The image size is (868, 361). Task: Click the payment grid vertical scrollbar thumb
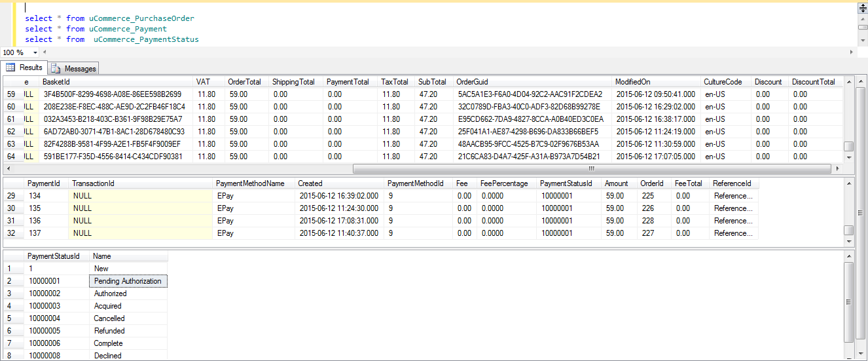[x=848, y=230]
